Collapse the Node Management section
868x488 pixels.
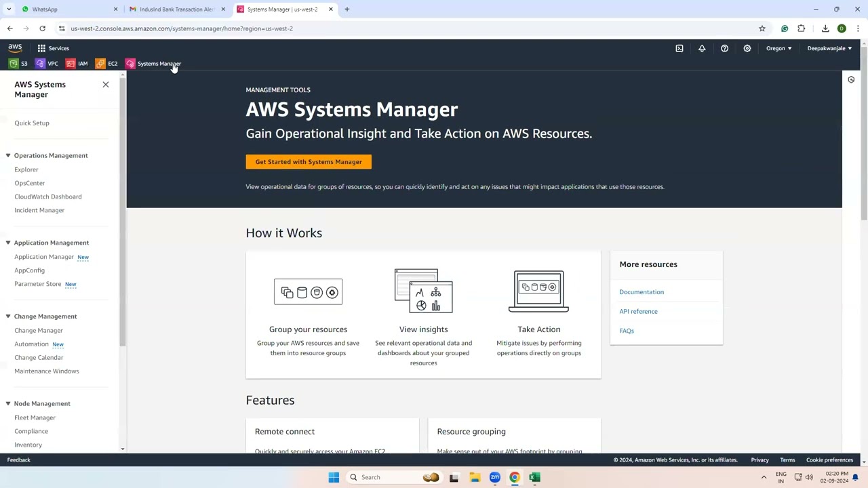[8, 404]
